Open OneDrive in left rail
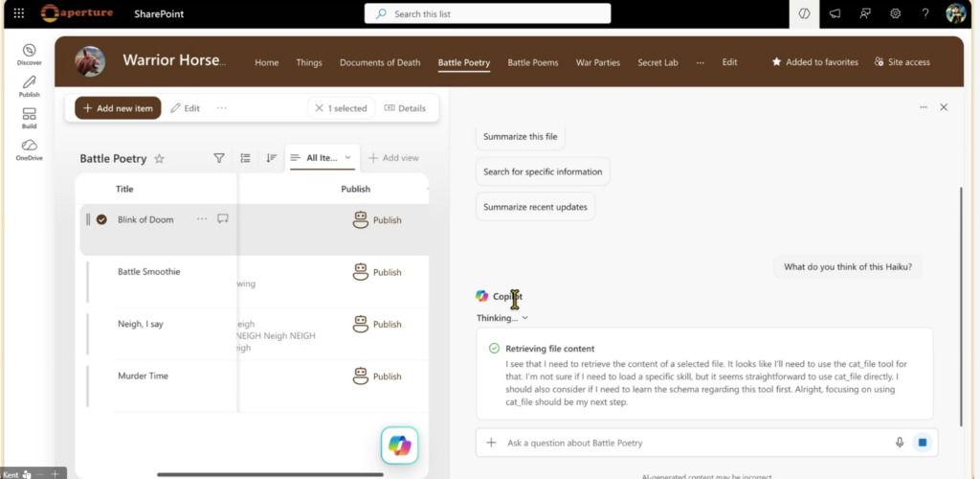 pyautogui.click(x=30, y=150)
